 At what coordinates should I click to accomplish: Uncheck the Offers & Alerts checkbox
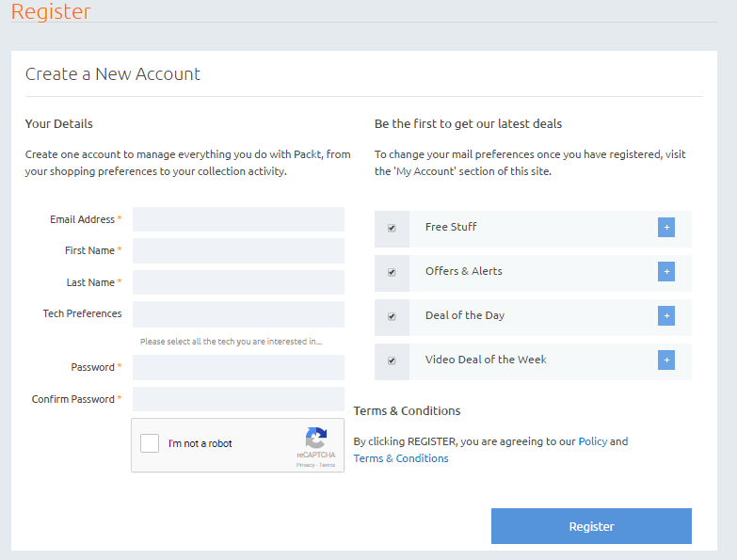click(x=392, y=272)
